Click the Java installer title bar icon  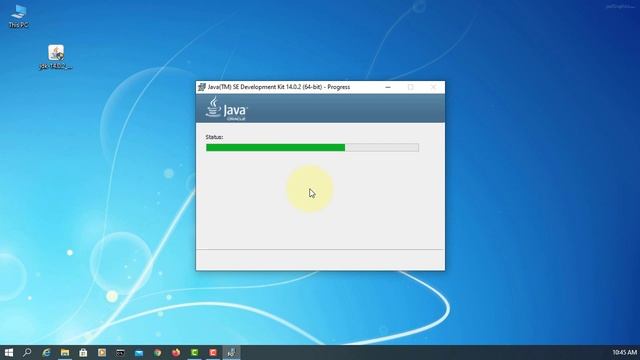point(202,87)
